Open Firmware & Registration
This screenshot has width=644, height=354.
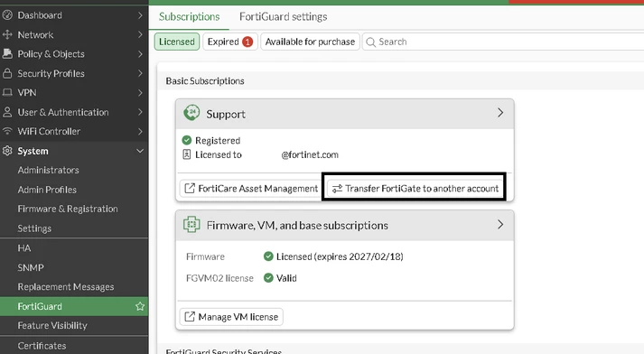(68, 209)
